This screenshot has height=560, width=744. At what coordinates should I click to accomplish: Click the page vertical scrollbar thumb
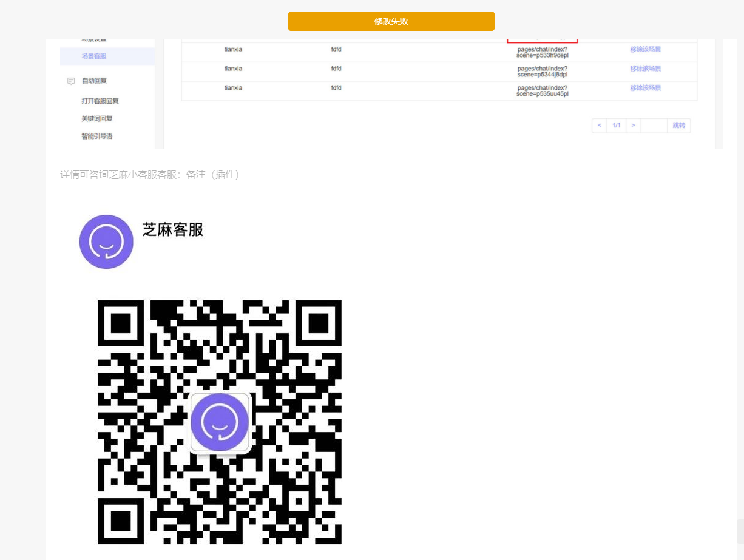point(740,531)
